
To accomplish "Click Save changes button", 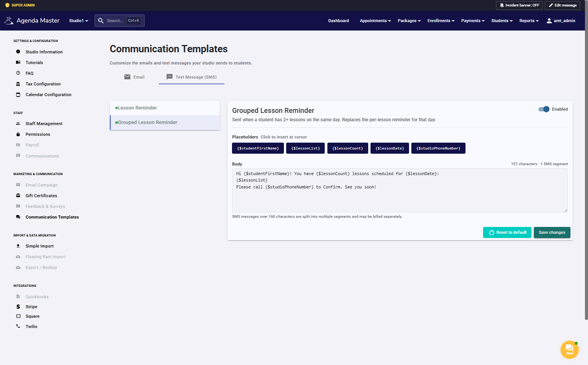I will (x=552, y=232).
